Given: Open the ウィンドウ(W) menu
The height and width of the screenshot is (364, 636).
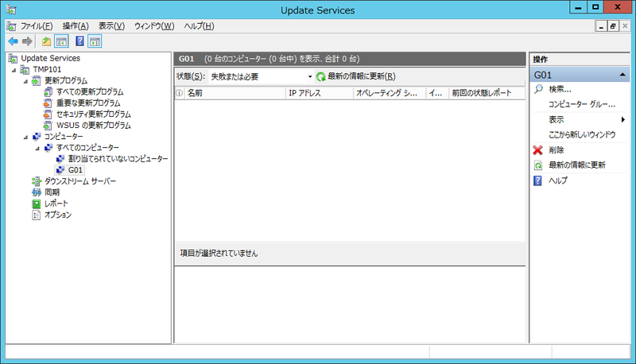Looking at the screenshot, I should pyautogui.click(x=154, y=26).
